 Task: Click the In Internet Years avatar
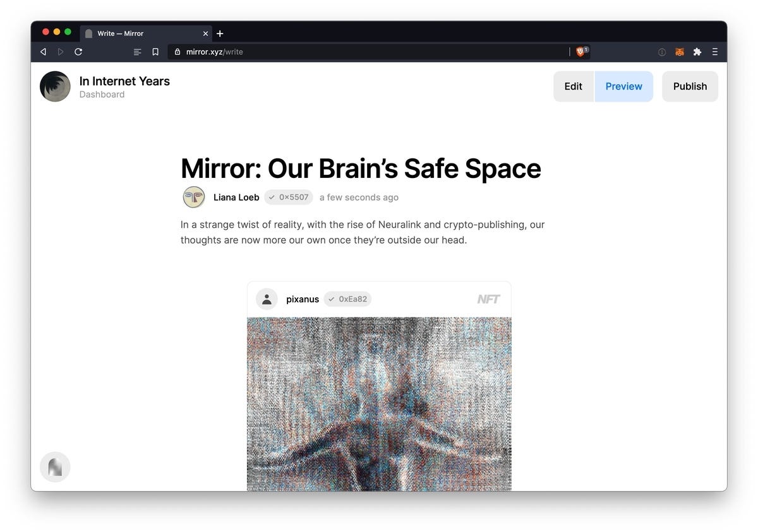click(55, 86)
